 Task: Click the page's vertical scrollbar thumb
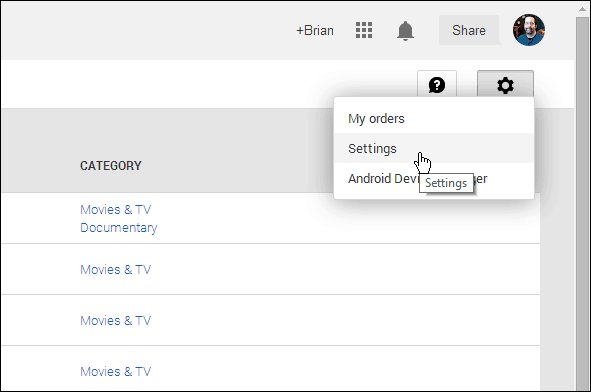pyautogui.click(x=582, y=204)
